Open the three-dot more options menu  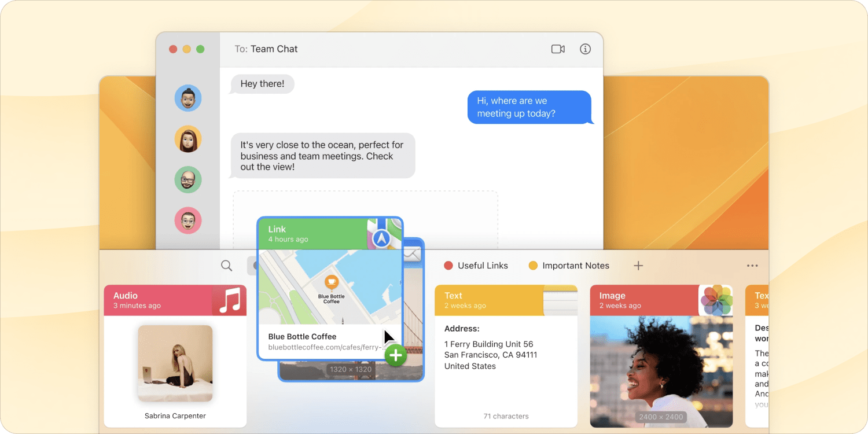(x=752, y=266)
